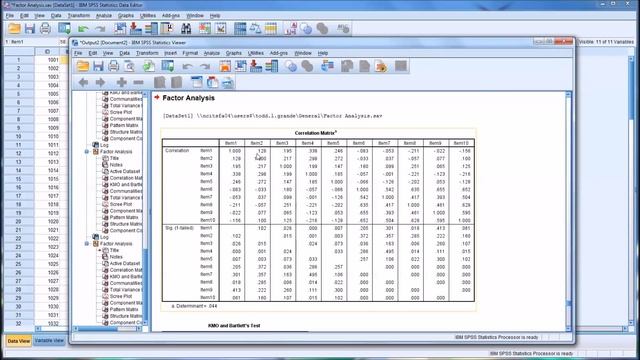Insert text icon in Viewer outline toolbar
The image size is (640, 360).
(x=228, y=82)
